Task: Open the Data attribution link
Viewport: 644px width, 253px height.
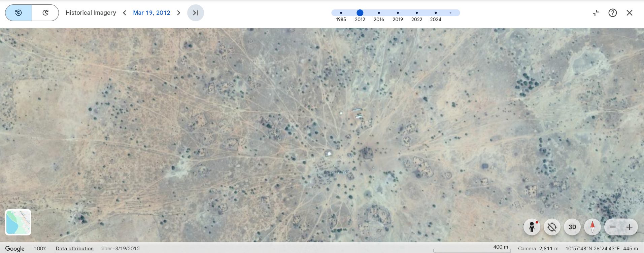Action: click(x=74, y=249)
